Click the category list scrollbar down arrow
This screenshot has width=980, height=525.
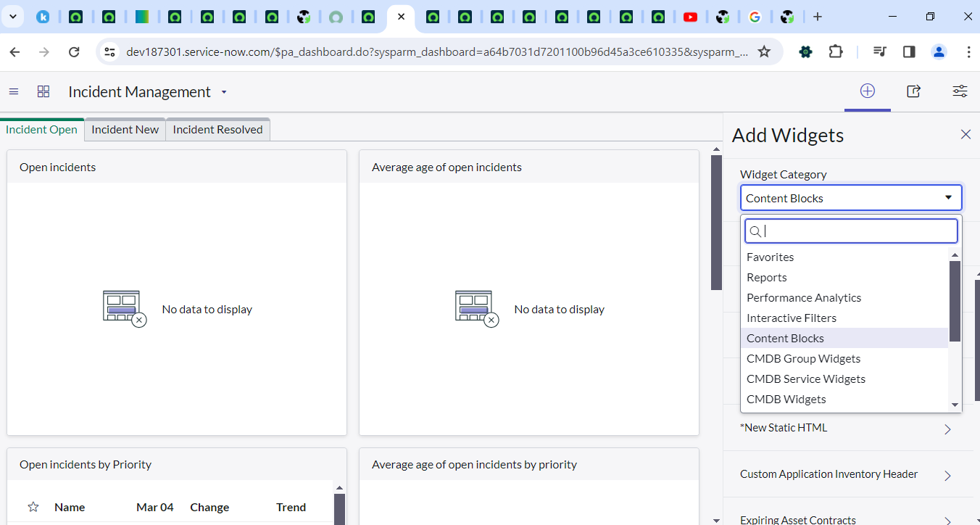955,405
